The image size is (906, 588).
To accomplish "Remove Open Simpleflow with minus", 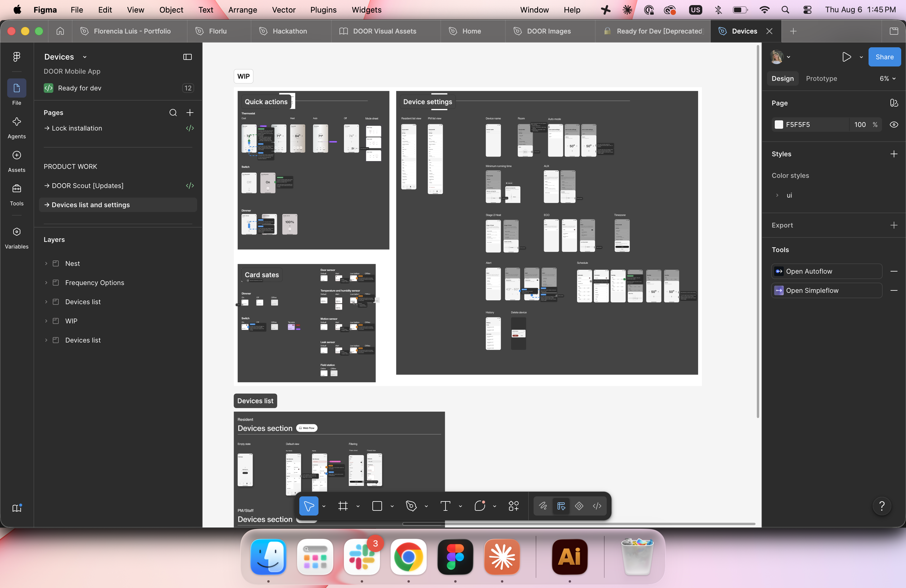I will pyautogui.click(x=894, y=291).
